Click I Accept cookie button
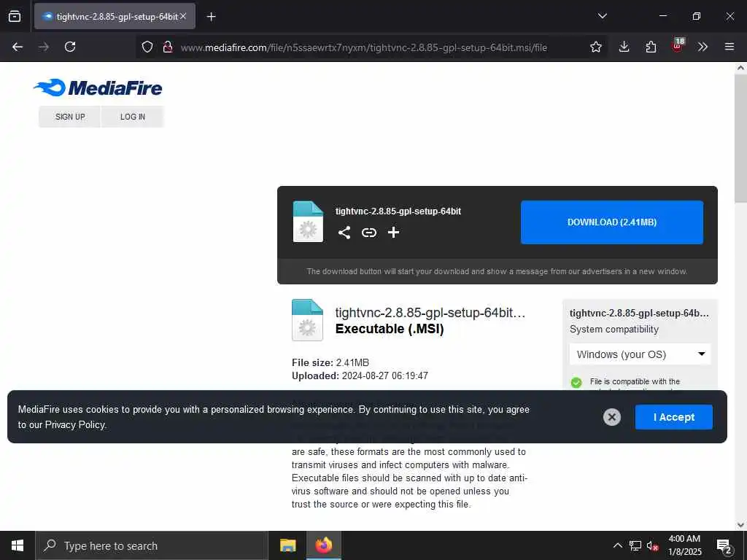Viewport: 747px width, 560px height. 673,417
